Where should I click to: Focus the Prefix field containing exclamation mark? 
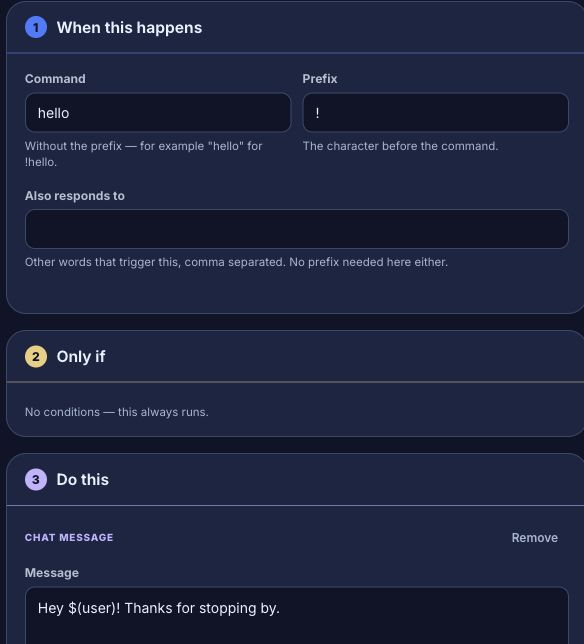pyautogui.click(x=436, y=113)
